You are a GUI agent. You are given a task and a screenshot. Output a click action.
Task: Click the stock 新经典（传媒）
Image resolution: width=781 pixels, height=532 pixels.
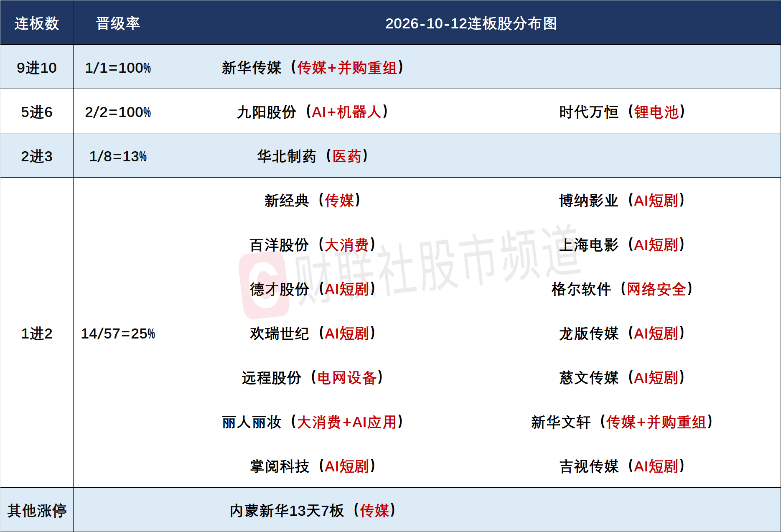pyautogui.click(x=313, y=201)
